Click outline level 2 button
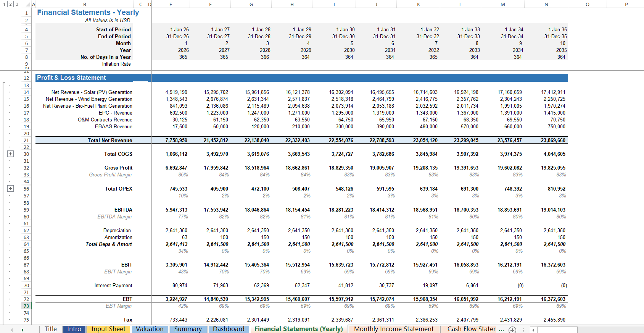644x333 pixels. 10,4
